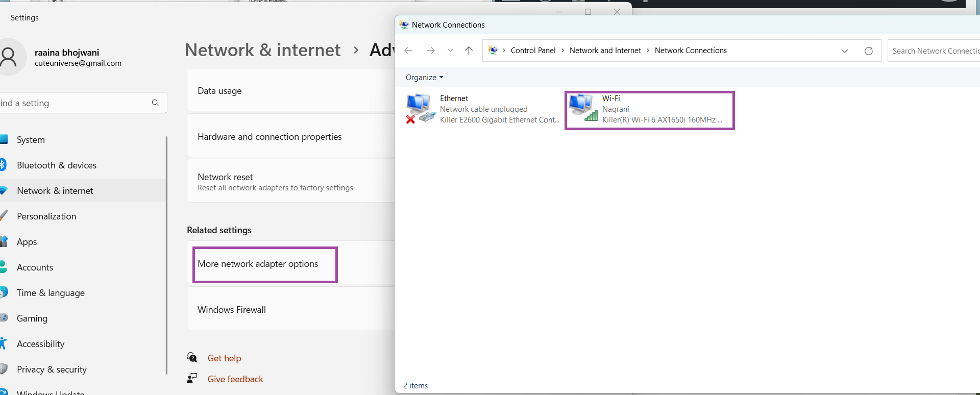Click the Privacy & security shield icon
This screenshot has height=395, width=980.
[4, 369]
